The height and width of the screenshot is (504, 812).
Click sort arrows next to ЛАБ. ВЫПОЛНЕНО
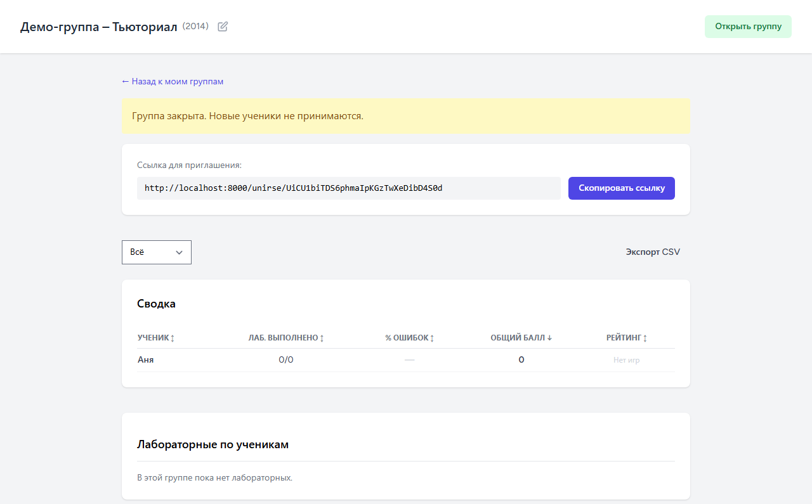point(322,338)
